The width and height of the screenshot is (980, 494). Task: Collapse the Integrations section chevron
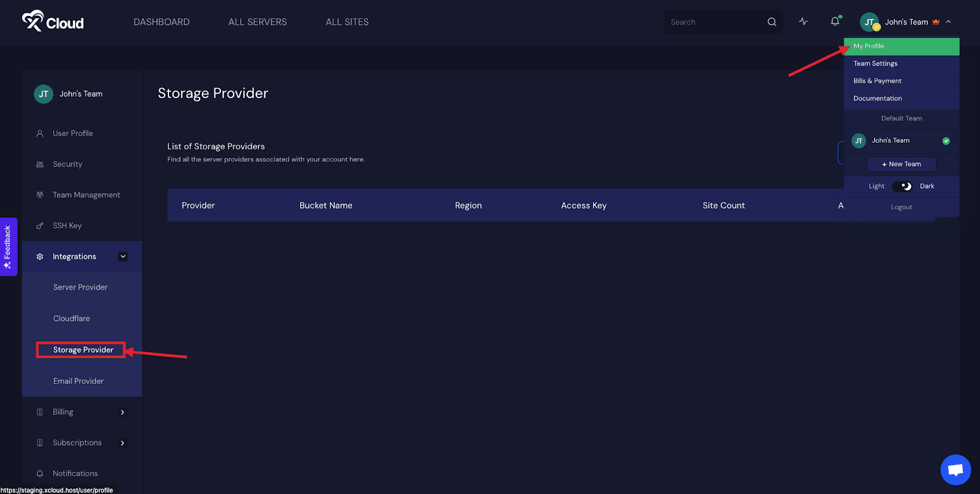123,256
